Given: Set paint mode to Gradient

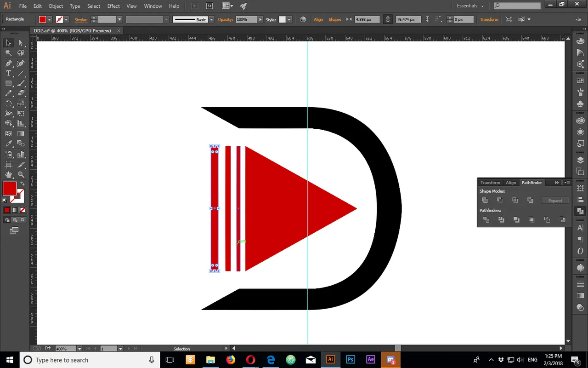Looking at the screenshot, I should (15, 210).
